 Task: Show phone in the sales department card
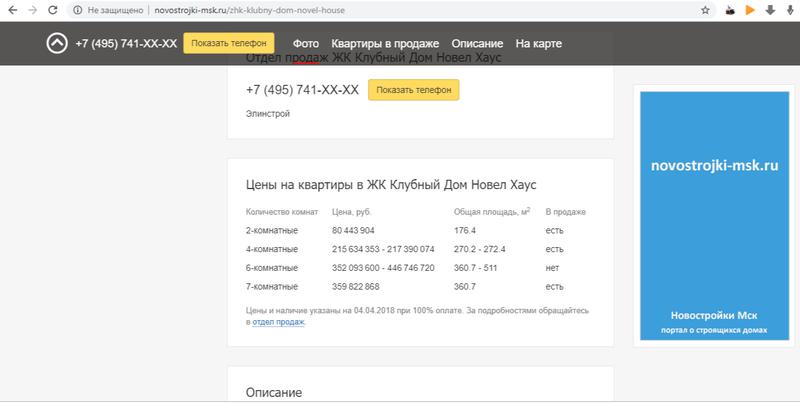pyautogui.click(x=413, y=90)
